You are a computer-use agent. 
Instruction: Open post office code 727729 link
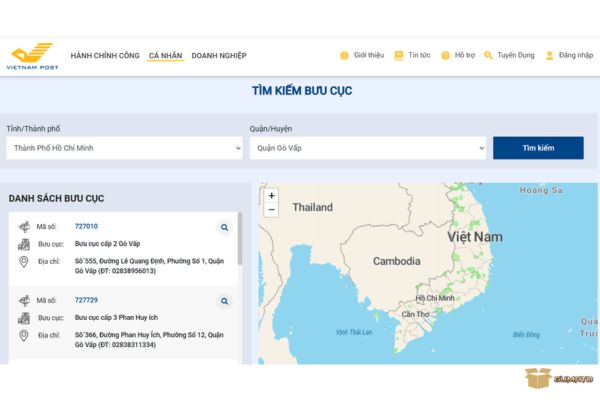click(86, 299)
